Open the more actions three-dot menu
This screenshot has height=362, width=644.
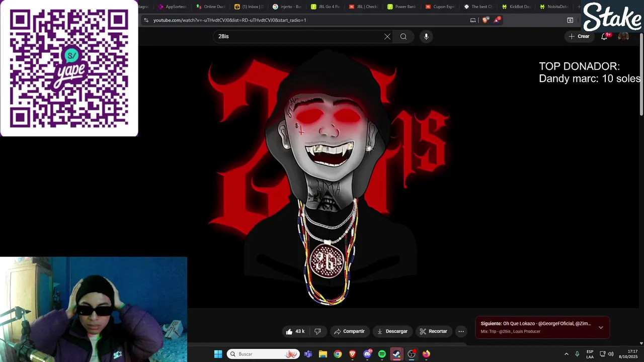point(461,331)
